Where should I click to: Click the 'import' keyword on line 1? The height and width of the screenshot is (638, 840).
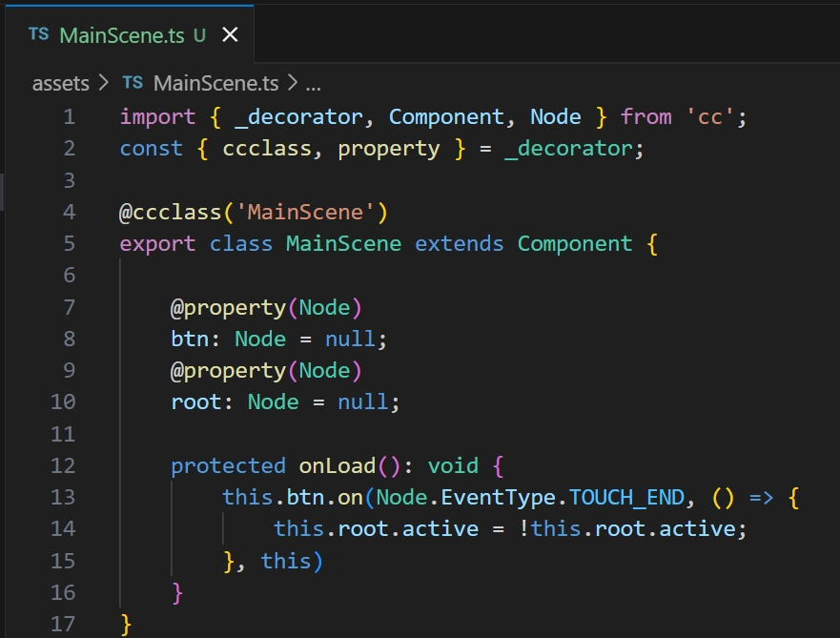coord(157,117)
